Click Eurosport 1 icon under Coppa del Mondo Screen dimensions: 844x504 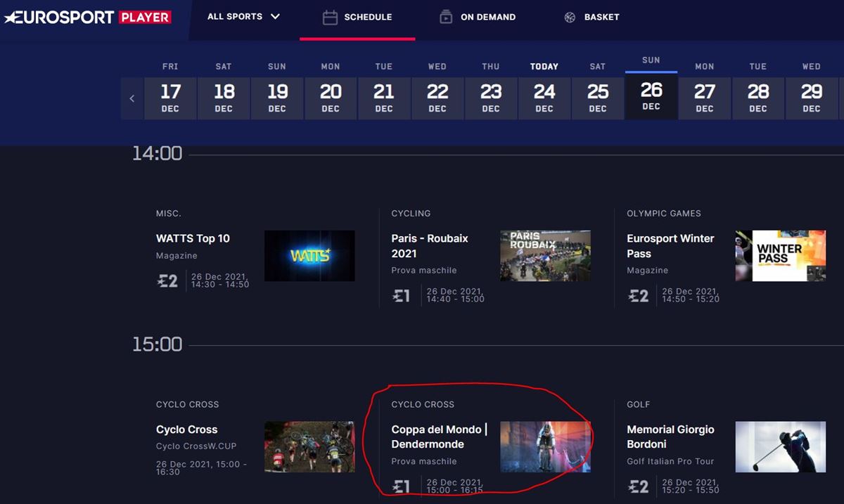tap(402, 486)
